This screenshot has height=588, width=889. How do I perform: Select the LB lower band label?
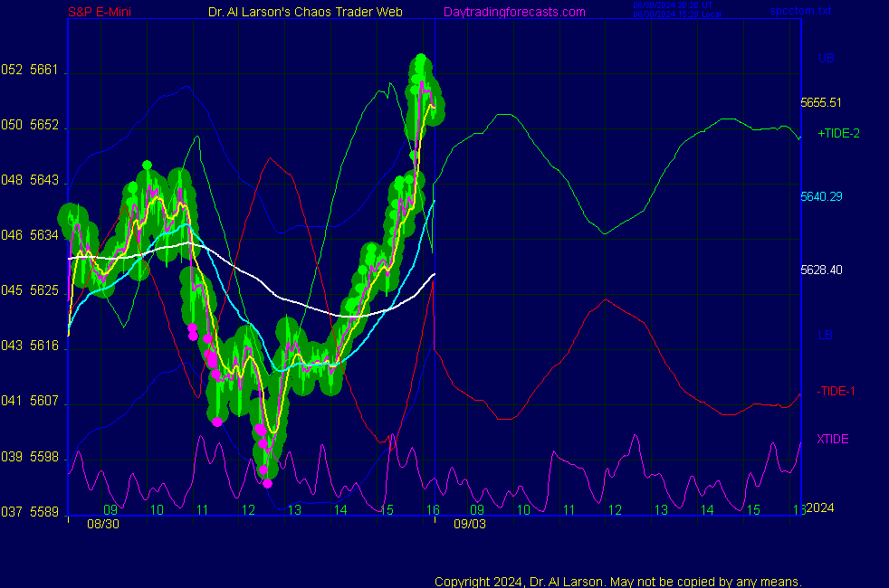[826, 335]
